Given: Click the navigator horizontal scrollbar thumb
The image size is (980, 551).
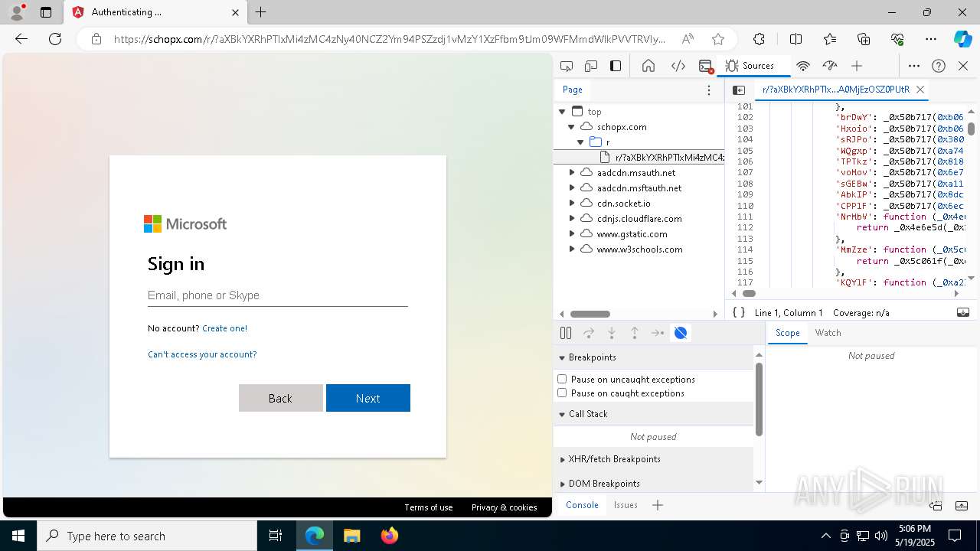Looking at the screenshot, I should coord(590,314).
